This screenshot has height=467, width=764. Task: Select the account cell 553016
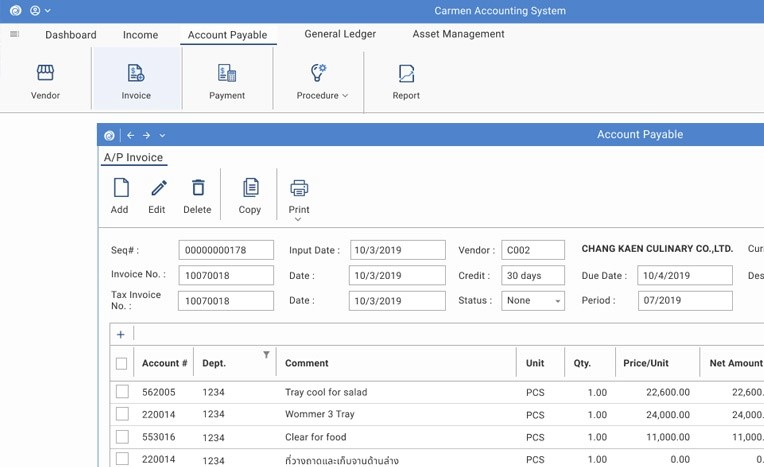tap(158, 437)
